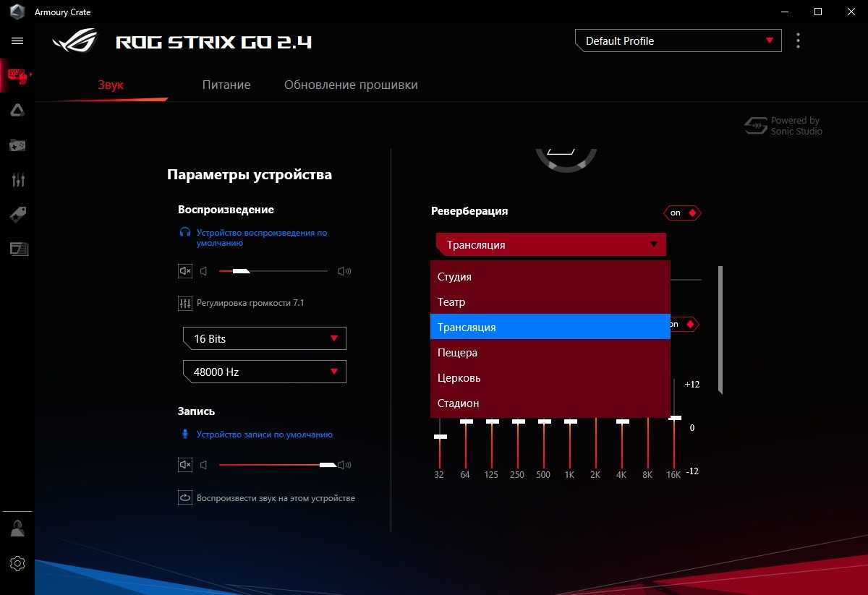Mute the playback device volume
868x595 pixels.
(185, 271)
